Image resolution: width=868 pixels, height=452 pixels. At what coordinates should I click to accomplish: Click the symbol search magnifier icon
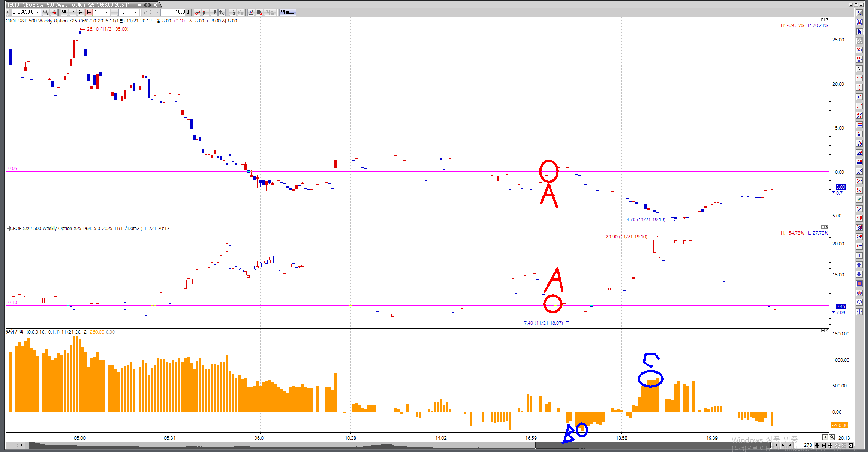(x=46, y=12)
